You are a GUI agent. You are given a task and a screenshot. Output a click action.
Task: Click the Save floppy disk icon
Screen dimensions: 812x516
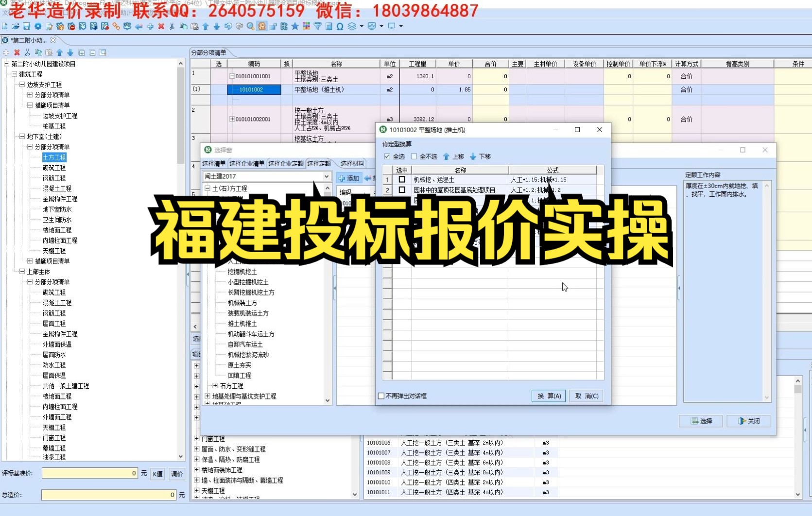pos(27,26)
